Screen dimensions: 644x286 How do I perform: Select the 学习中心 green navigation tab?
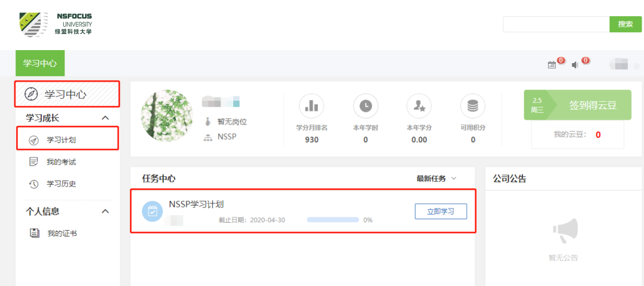coord(40,63)
